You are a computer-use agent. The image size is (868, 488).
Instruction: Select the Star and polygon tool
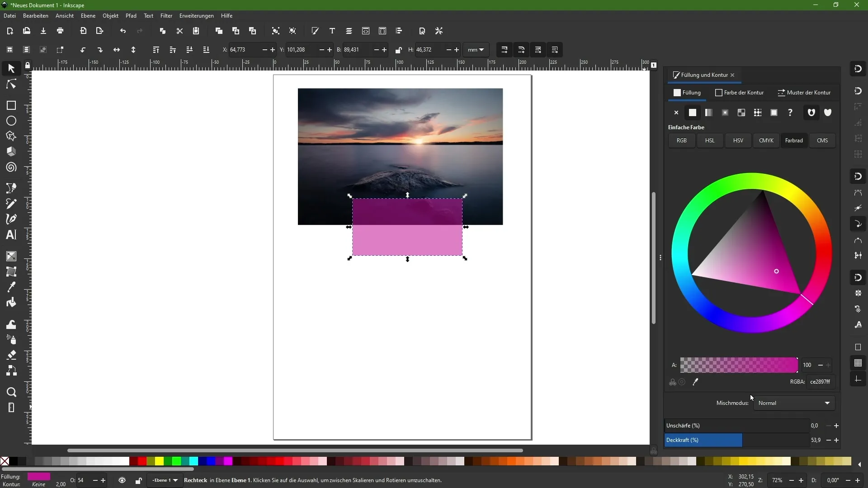point(11,136)
